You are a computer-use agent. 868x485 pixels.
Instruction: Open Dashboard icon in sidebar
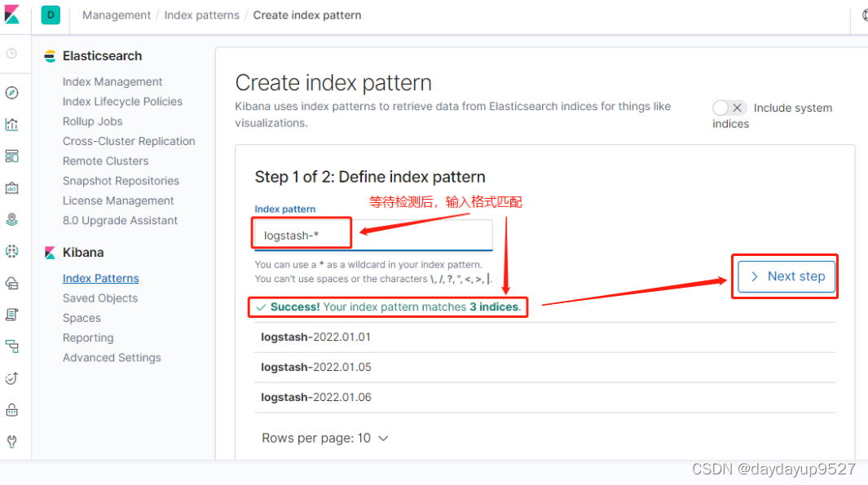11,157
